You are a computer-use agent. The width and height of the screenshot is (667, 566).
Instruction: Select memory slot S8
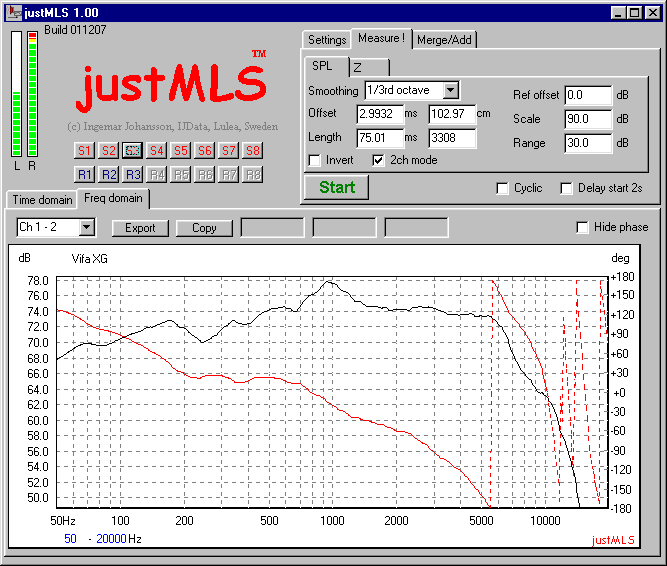coord(253,151)
